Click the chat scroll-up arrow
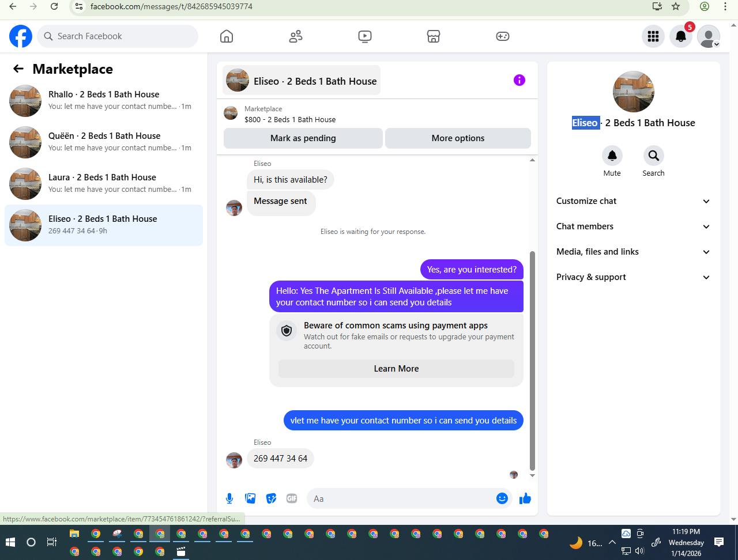This screenshot has height=560, width=738. [x=532, y=160]
